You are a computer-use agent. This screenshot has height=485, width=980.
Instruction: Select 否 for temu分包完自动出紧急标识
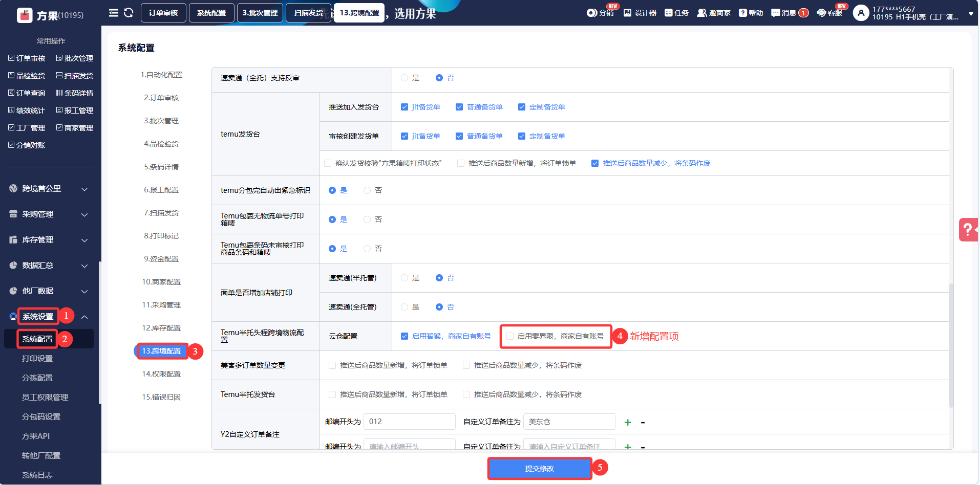[367, 190]
